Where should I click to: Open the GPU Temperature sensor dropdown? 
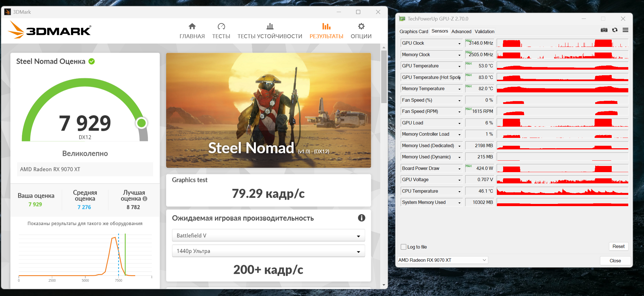coord(459,66)
